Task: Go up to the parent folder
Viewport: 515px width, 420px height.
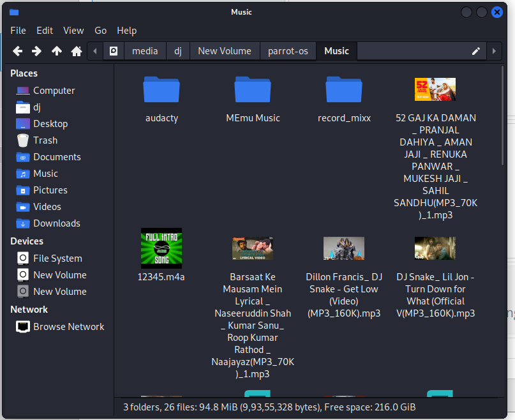Action: click(x=57, y=51)
